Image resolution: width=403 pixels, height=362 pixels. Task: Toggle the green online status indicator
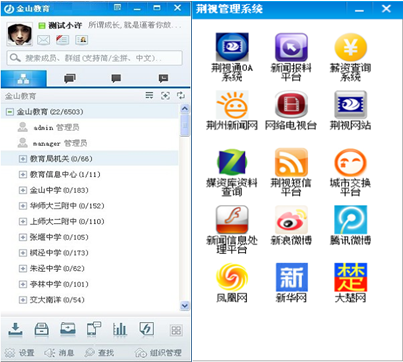pos(42,25)
